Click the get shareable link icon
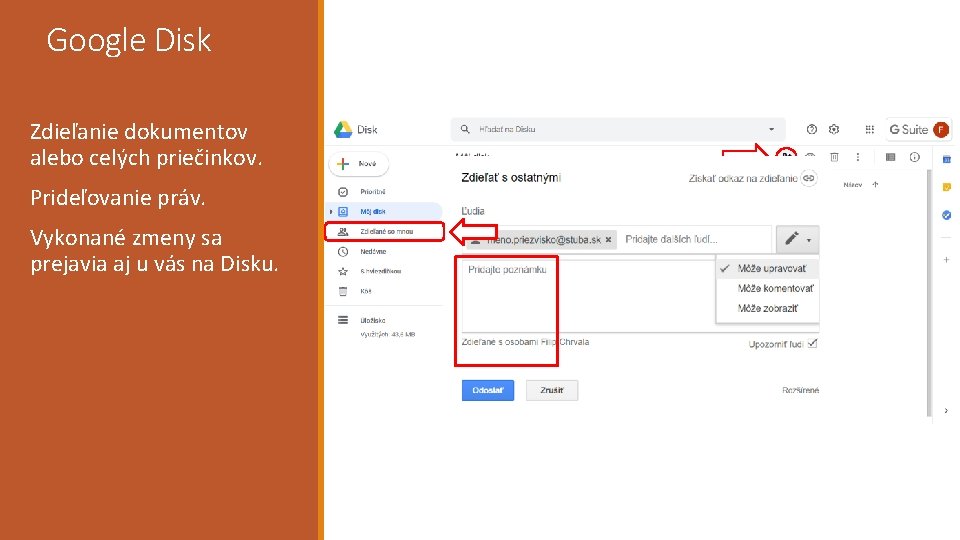Viewport: 960px width, 540px height. 809,178
